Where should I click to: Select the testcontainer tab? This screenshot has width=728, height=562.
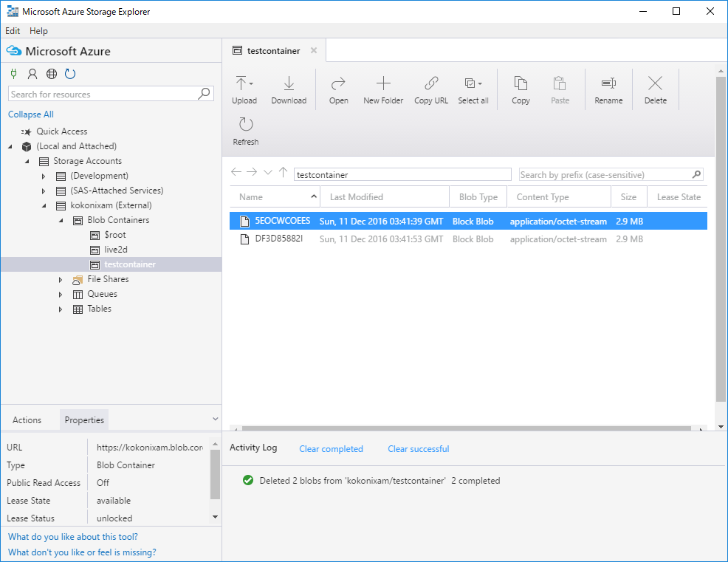pyautogui.click(x=274, y=51)
